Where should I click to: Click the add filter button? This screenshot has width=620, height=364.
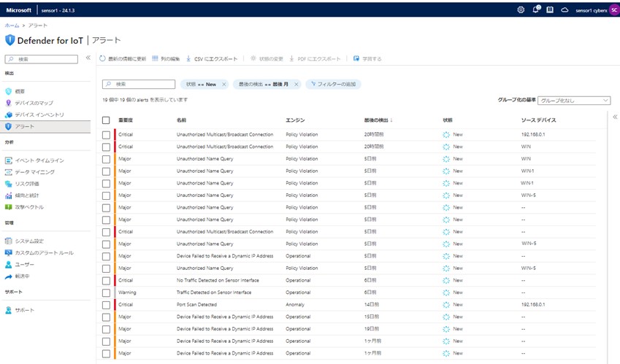pos(333,84)
